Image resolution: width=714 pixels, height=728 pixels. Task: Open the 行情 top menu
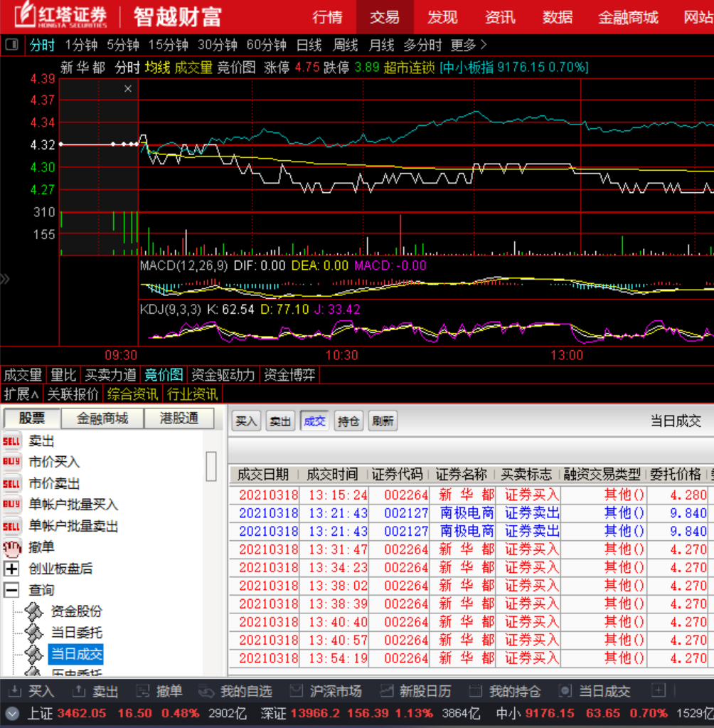(x=328, y=18)
